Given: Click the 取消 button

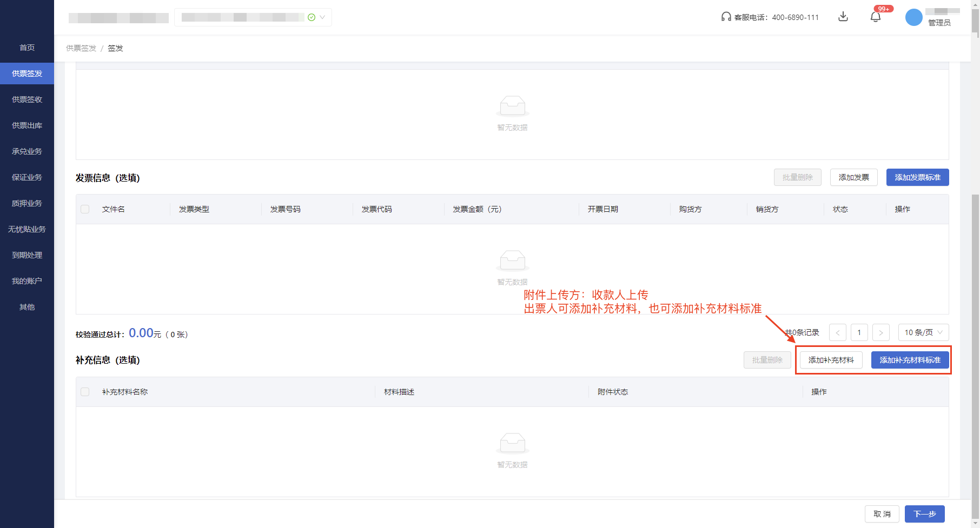Looking at the screenshot, I should pyautogui.click(x=882, y=514).
